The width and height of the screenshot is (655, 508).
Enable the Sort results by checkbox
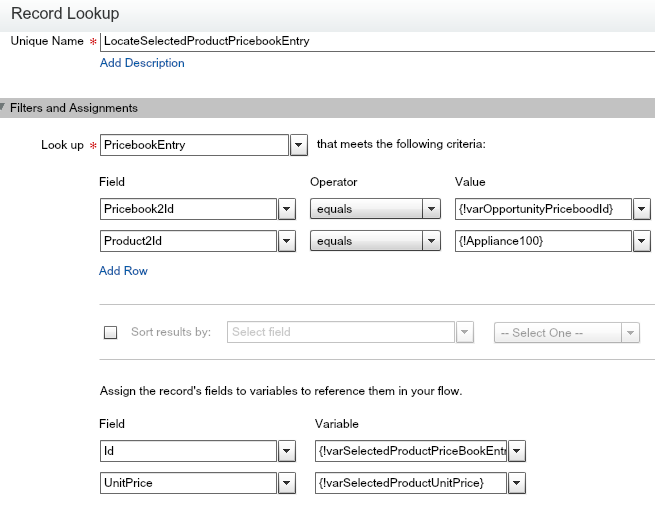point(111,333)
